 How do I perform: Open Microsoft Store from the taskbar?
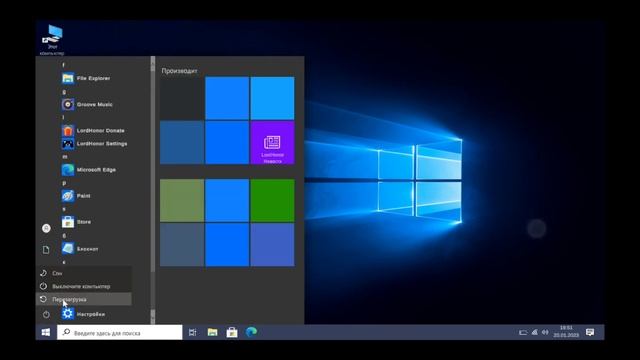(x=232, y=333)
